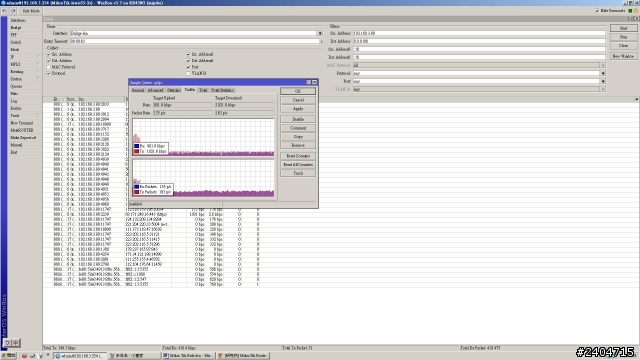Open Switch in the left sidebar
The height and width of the screenshot is (360, 640).
pyautogui.click(x=16, y=42)
